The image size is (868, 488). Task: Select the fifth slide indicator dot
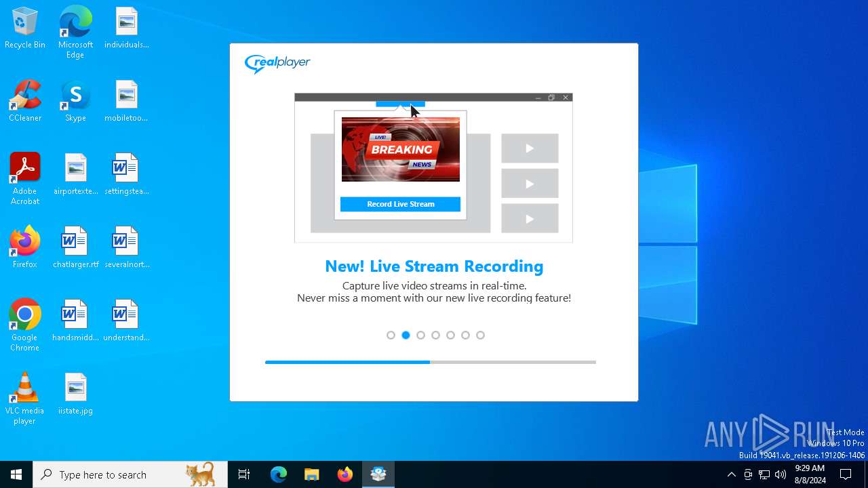coord(450,335)
